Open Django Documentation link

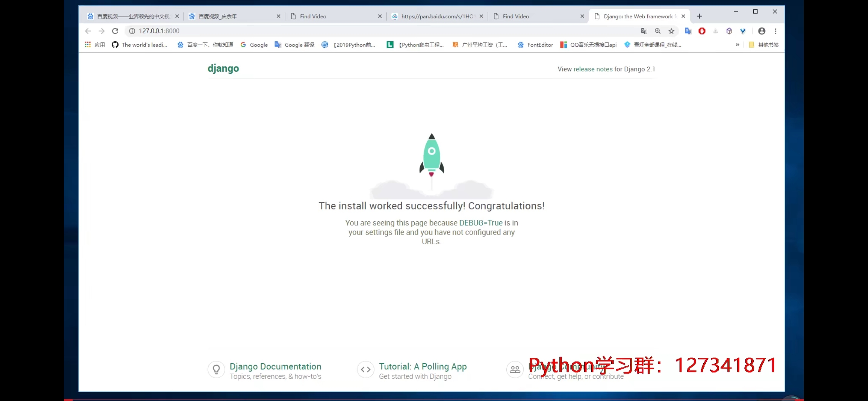tap(275, 366)
